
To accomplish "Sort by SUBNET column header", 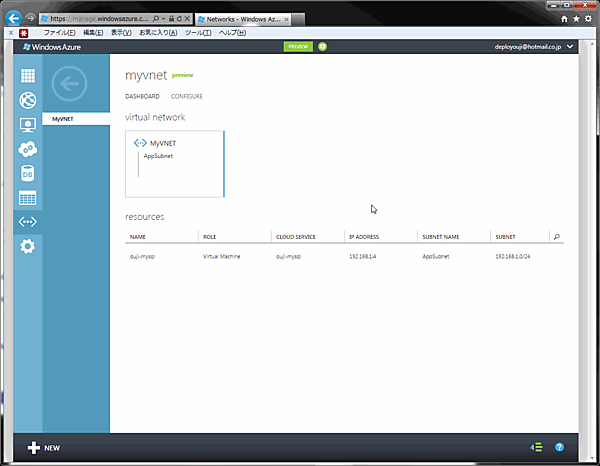I will [505, 237].
